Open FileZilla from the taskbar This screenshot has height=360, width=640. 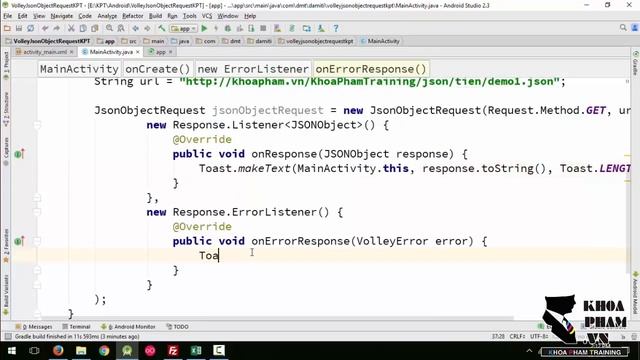(x=173, y=351)
